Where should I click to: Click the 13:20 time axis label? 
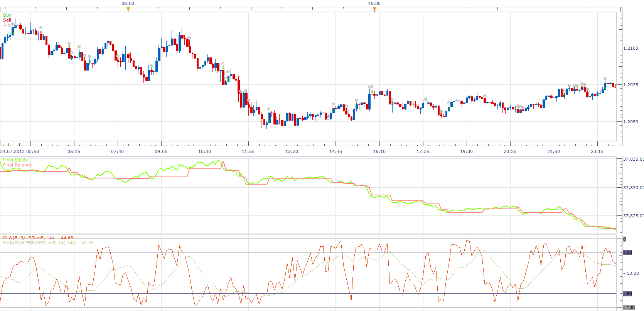pyautogui.click(x=292, y=151)
